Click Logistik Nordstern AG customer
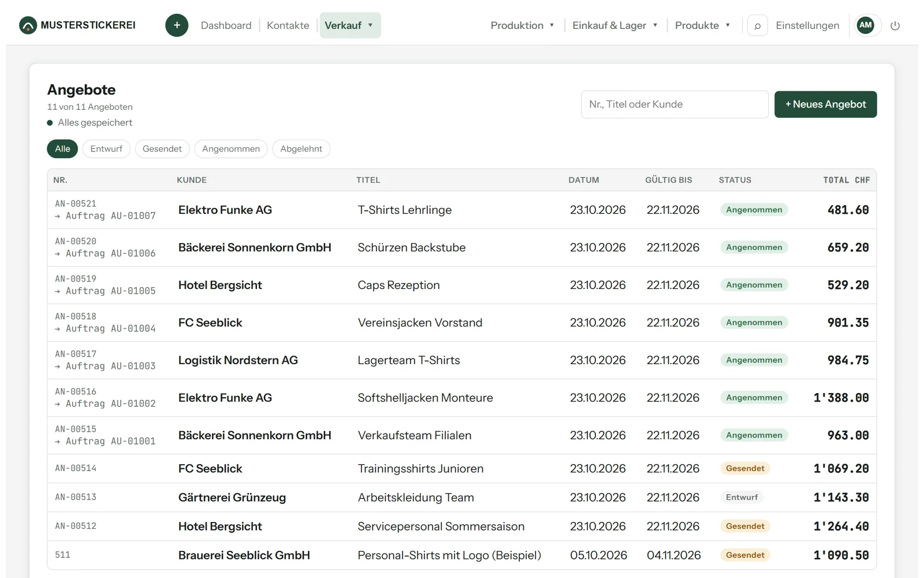The image size is (924, 578). [238, 360]
